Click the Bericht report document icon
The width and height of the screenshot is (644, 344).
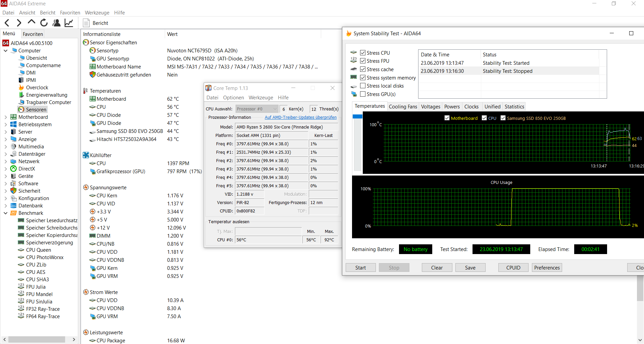(x=86, y=23)
